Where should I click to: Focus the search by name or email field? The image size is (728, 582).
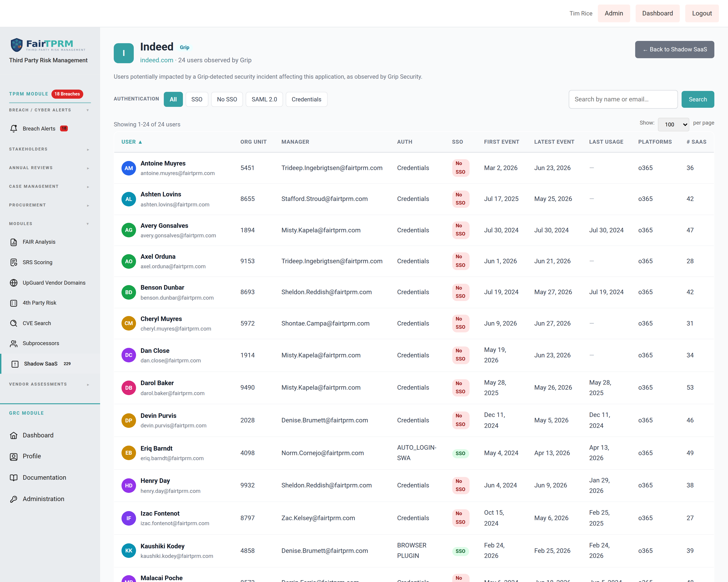click(x=623, y=99)
